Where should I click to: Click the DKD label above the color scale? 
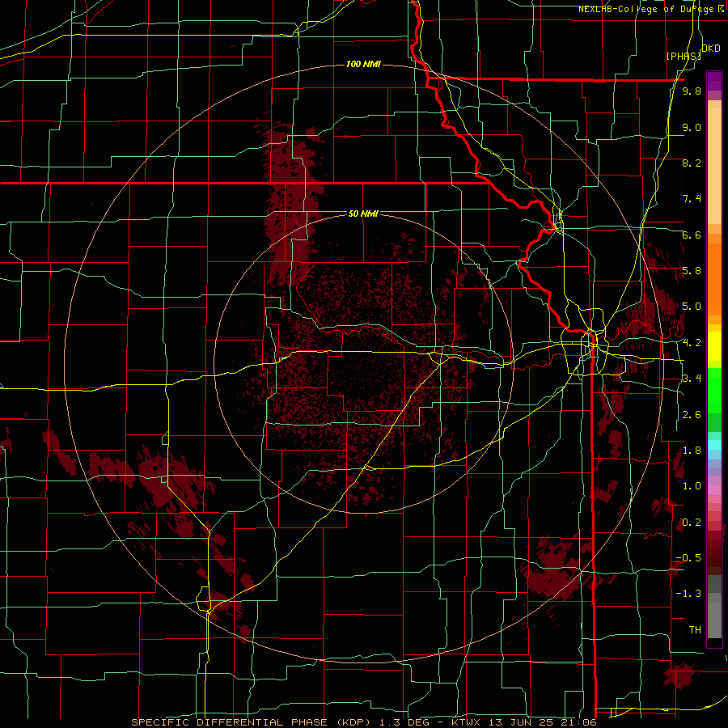click(710, 49)
